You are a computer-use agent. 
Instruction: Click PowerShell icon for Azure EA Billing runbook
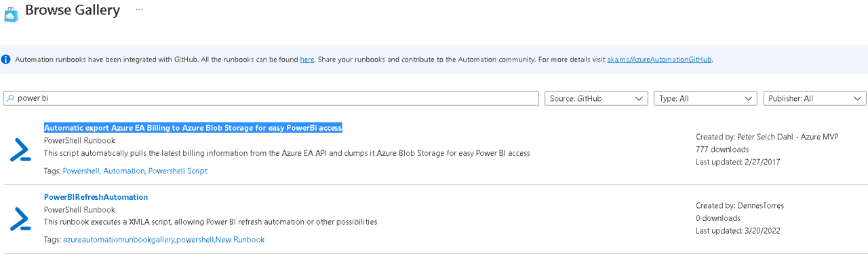[x=20, y=149]
